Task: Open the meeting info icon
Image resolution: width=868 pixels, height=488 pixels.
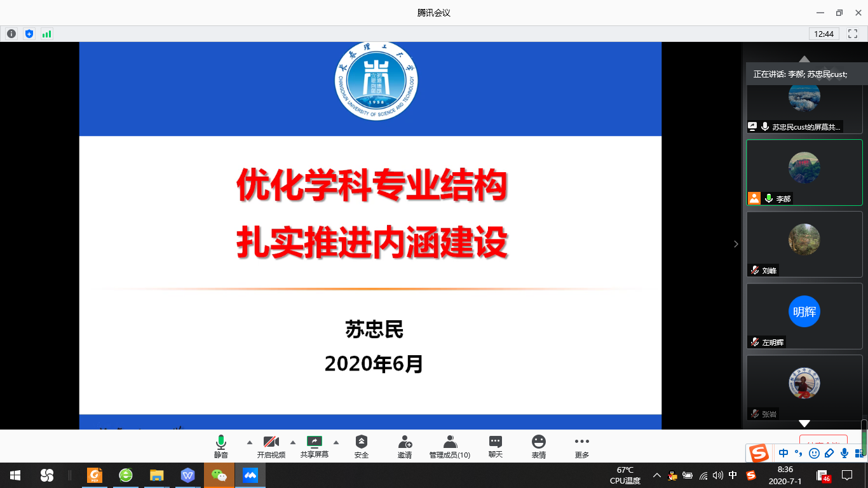Action: tap(11, 34)
